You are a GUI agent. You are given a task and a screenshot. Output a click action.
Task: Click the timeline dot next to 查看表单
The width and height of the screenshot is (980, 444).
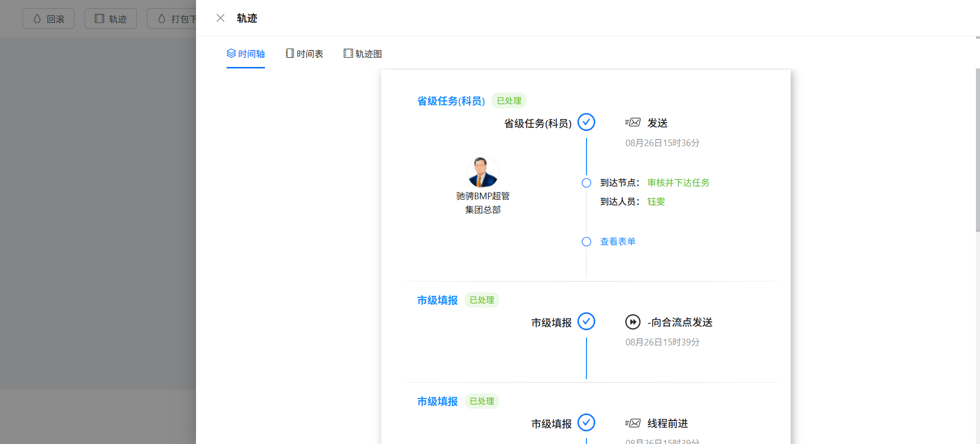(x=586, y=242)
